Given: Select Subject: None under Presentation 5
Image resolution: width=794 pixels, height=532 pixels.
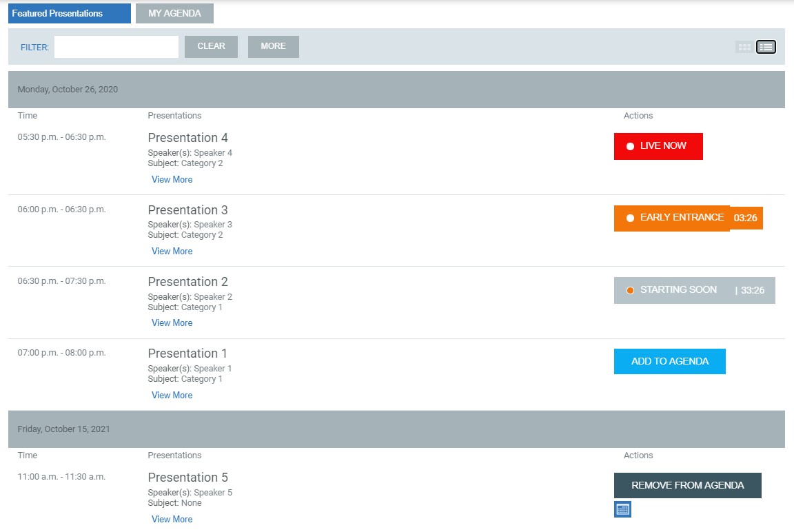Looking at the screenshot, I should 174,503.
